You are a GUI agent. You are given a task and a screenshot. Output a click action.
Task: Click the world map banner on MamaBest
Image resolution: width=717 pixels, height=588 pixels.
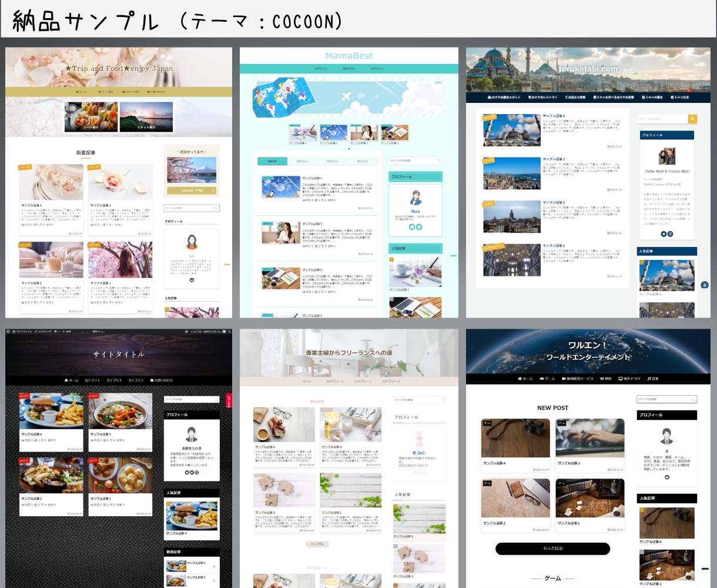tap(349, 98)
